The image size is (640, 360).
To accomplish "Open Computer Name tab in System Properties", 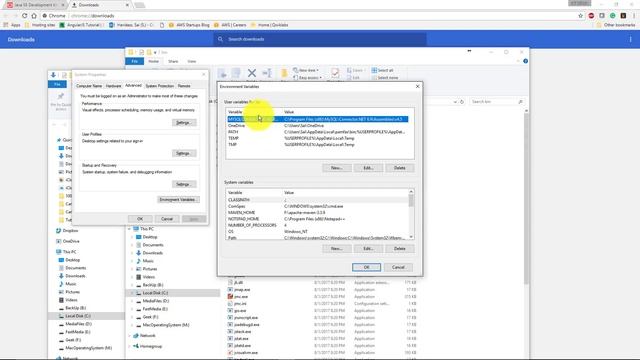I will 89,86.
